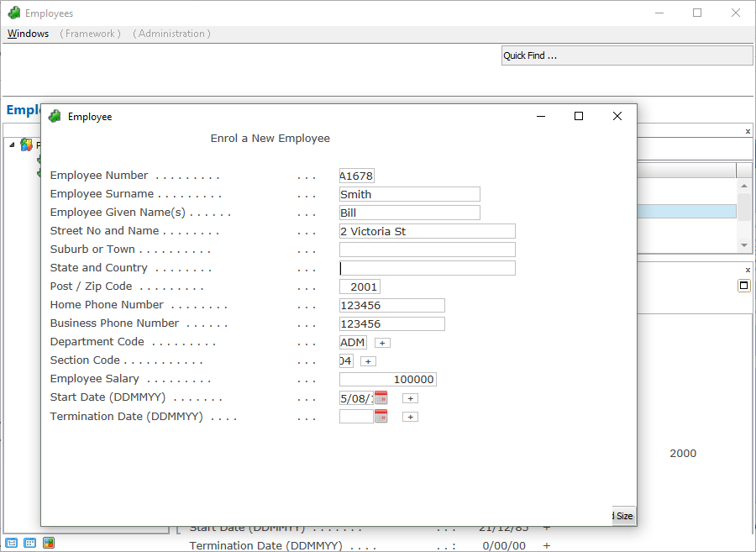Close the Employee dialog window
This screenshot has width=756, height=552.
(617, 116)
